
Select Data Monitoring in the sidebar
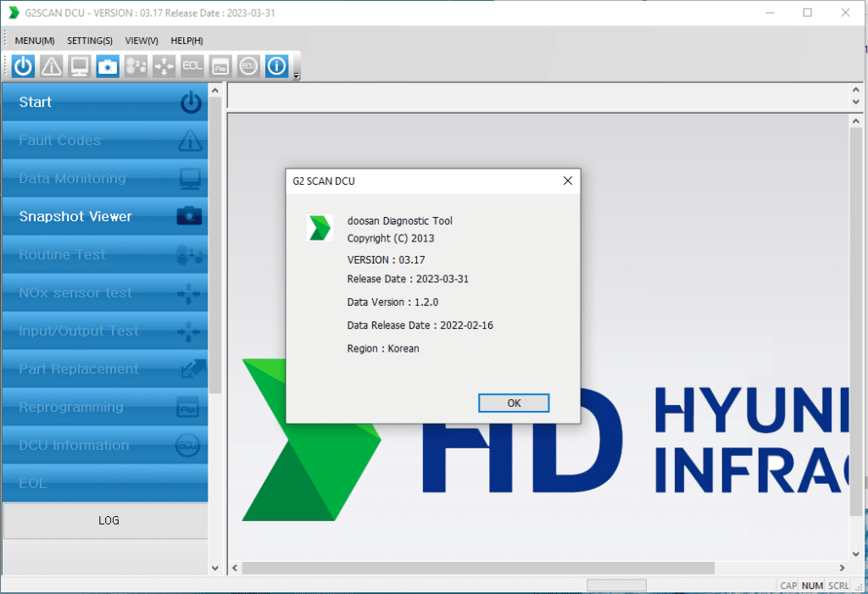[105, 179]
